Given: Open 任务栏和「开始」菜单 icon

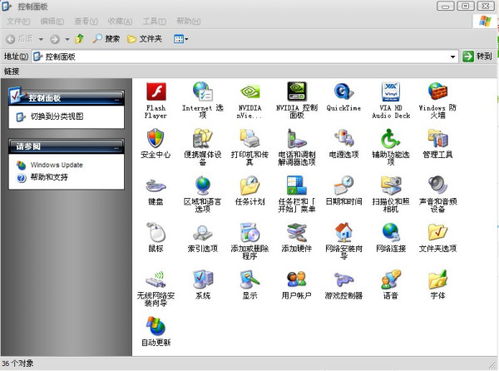Looking at the screenshot, I should 297,186.
